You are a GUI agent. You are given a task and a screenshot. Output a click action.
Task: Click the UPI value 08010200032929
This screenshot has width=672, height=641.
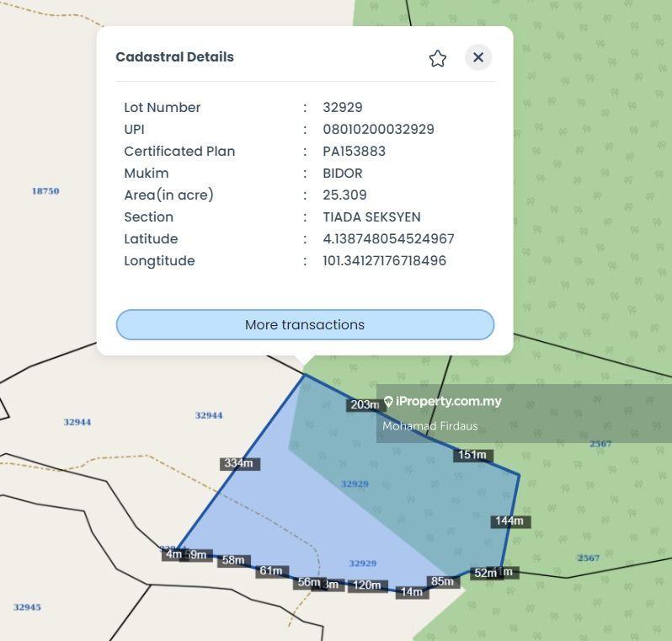[x=378, y=130]
